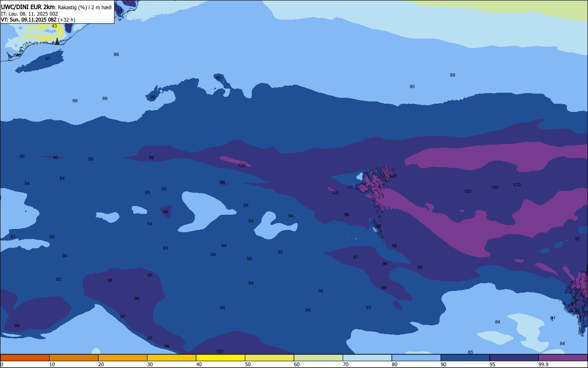Choose the 30–40 amber legend segment
Viewport: 588px width, 368px height.
click(x=171, y=357)
